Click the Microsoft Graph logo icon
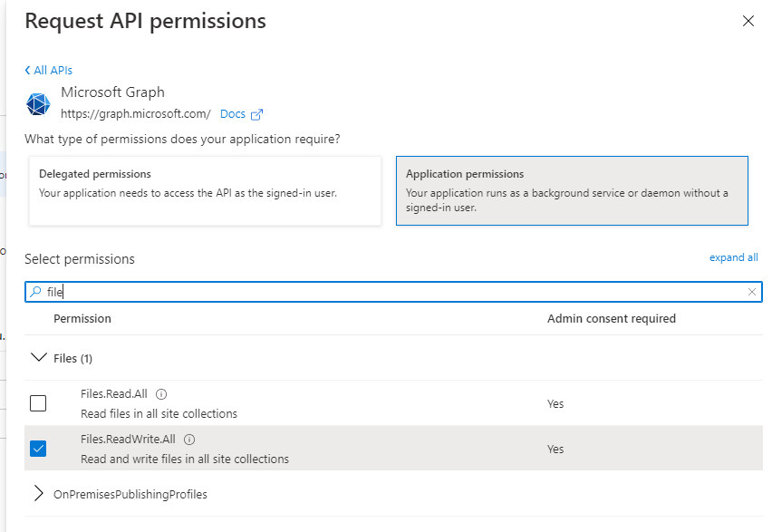Screen dimensions: 772x532 coord(38,104)
